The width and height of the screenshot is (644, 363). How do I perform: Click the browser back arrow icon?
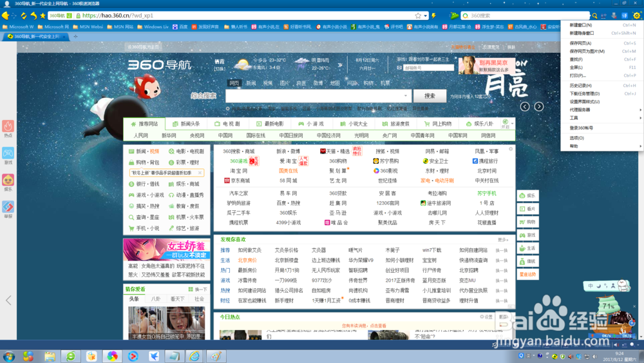(5, 15)
